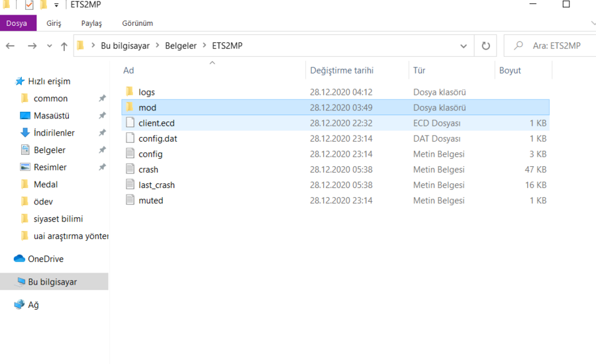Screen dimensions: 596x364
Task: Open recent locations dropdown arrow
Action: [x=50, y=46]
